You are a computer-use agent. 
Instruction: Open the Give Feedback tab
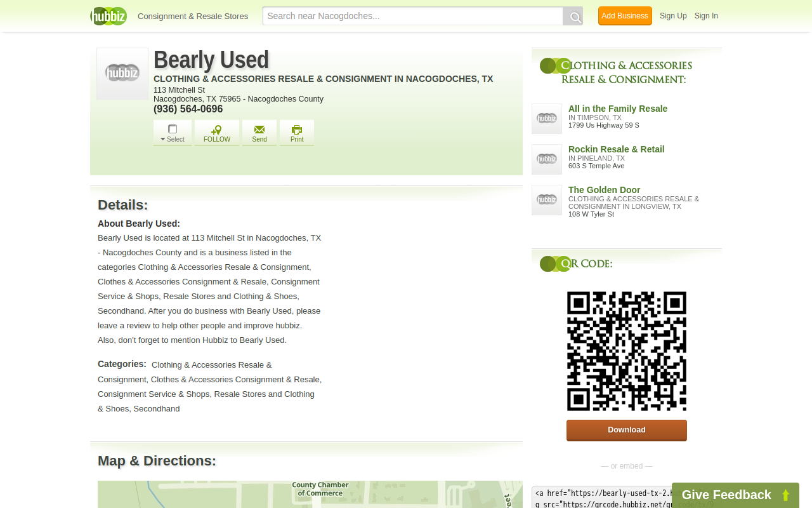735,495
